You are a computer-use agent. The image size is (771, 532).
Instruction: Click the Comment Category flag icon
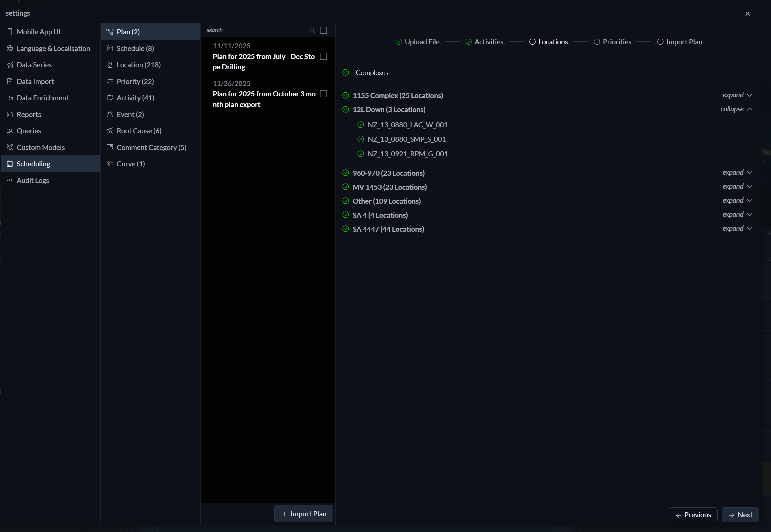(x=110, y=147)
